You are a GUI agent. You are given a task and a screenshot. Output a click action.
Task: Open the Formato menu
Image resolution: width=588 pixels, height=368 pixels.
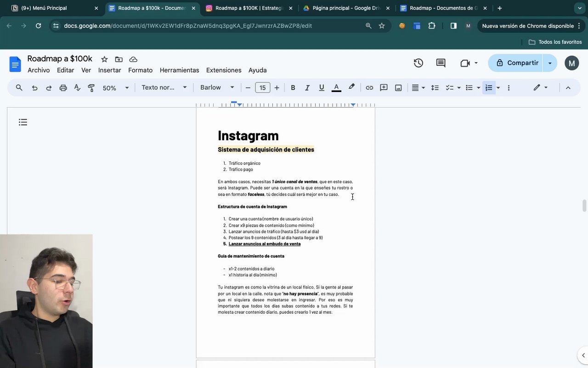[140, 70]
